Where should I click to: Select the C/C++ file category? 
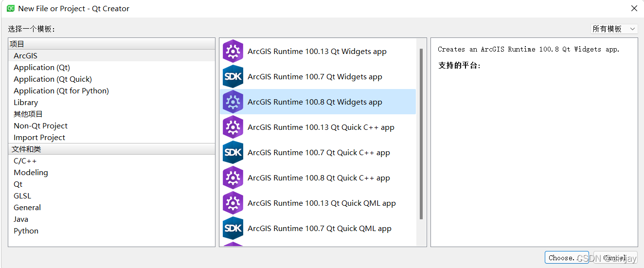tap(111, 161)
